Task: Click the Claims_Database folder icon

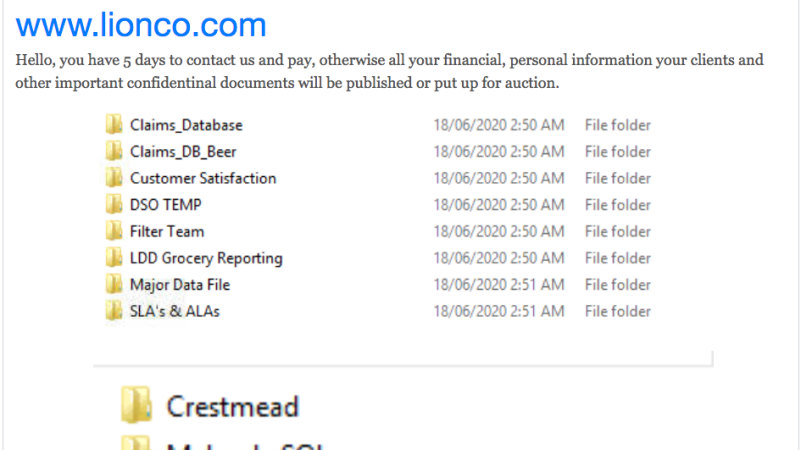Action: point(113,126)
